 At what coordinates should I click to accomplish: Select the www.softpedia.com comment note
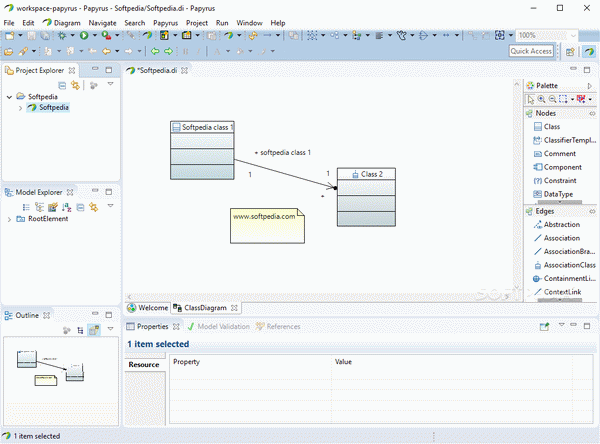pyautogui.click(x=267, y=226)
